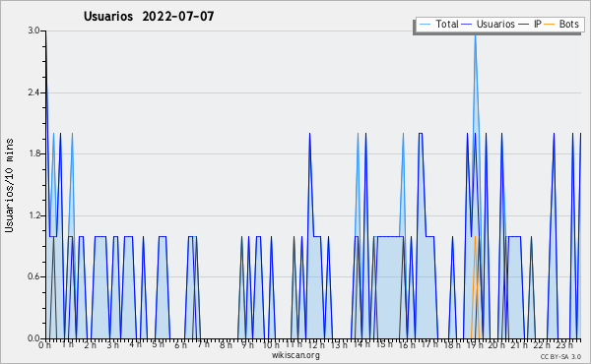Click the '16 h' x-axis tick label
The image size is (591, 364).
point(407,345)
